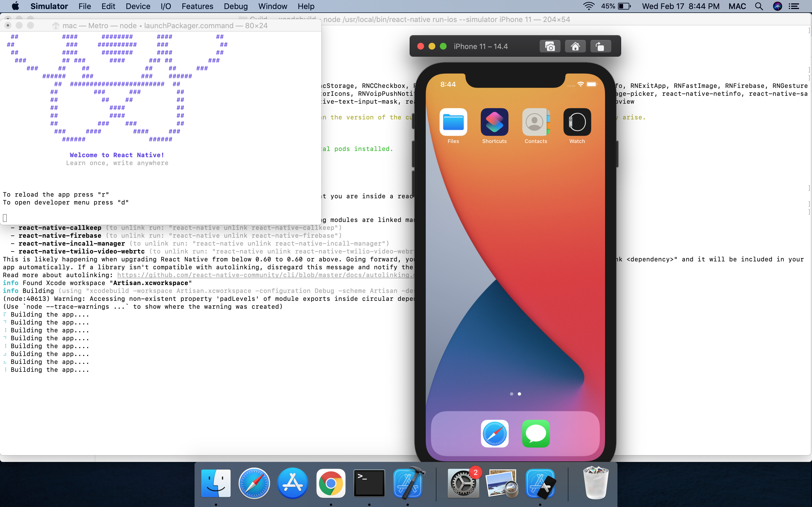Open Wi-Fi status menu
Viewport: 812px width, 507px height.
pos(588,6)
